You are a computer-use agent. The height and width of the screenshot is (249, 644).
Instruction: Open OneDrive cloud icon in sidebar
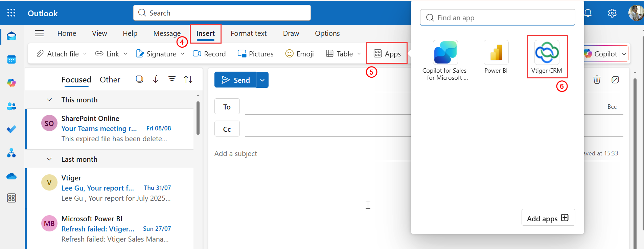[11, 176]
